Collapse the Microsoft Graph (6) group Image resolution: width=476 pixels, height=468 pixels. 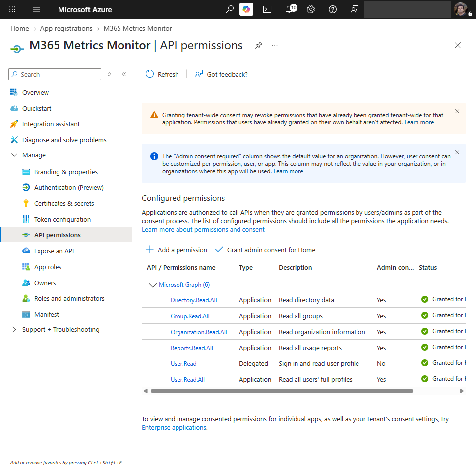click(x=152, y=285)
